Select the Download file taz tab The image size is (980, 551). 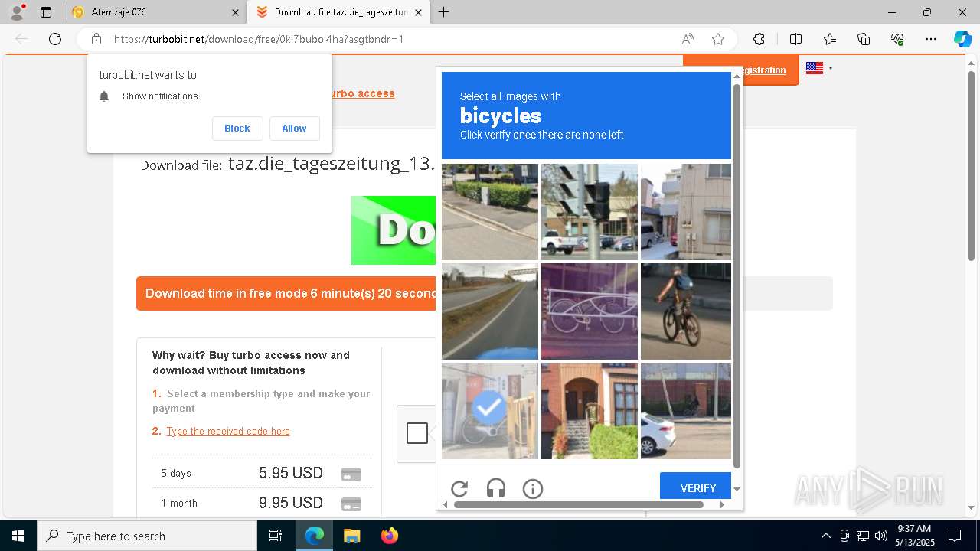[x=337, y=12]
